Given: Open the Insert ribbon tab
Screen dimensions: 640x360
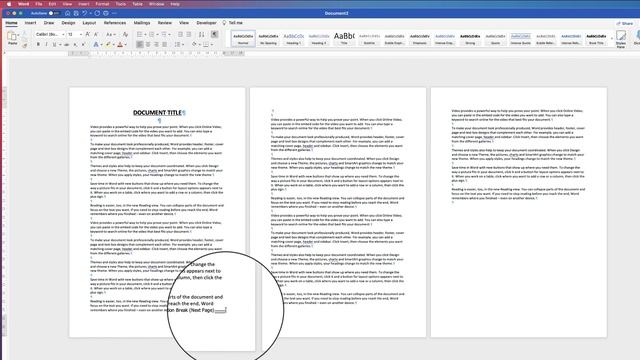Looking at the screenshot, I should 30,23.
